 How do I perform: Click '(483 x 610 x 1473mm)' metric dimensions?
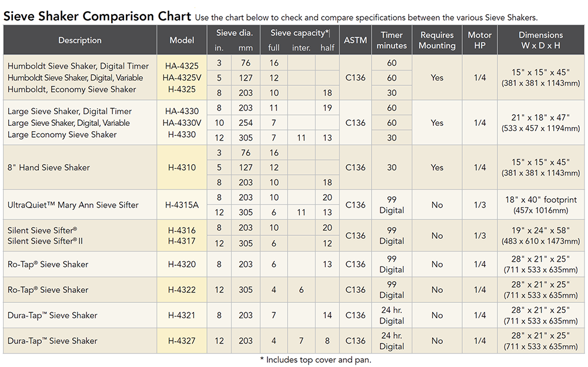[541, 241]
